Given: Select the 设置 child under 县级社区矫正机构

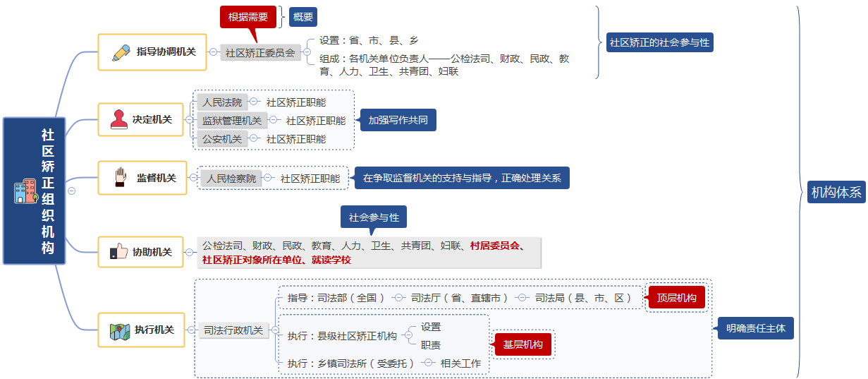Looking at the screenshot, I should tap(431, 327).
